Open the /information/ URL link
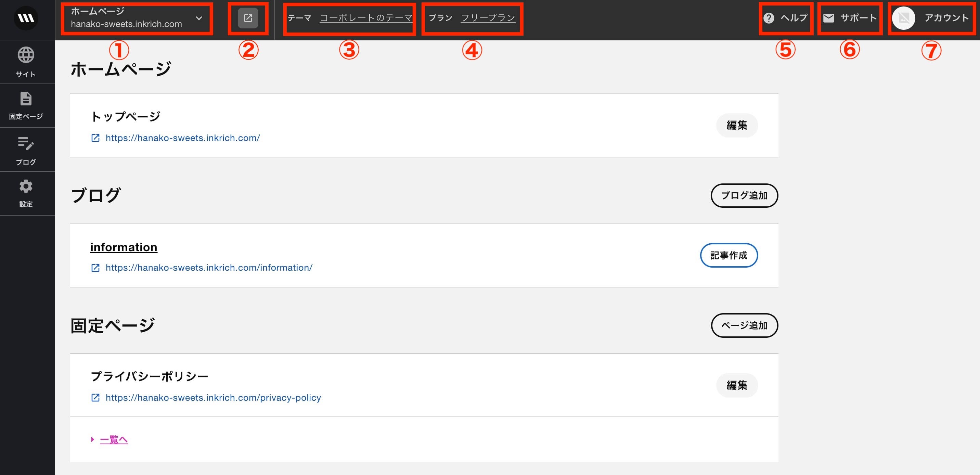The width and height of the screenshot is (980, 475). [x=209, y=268]
